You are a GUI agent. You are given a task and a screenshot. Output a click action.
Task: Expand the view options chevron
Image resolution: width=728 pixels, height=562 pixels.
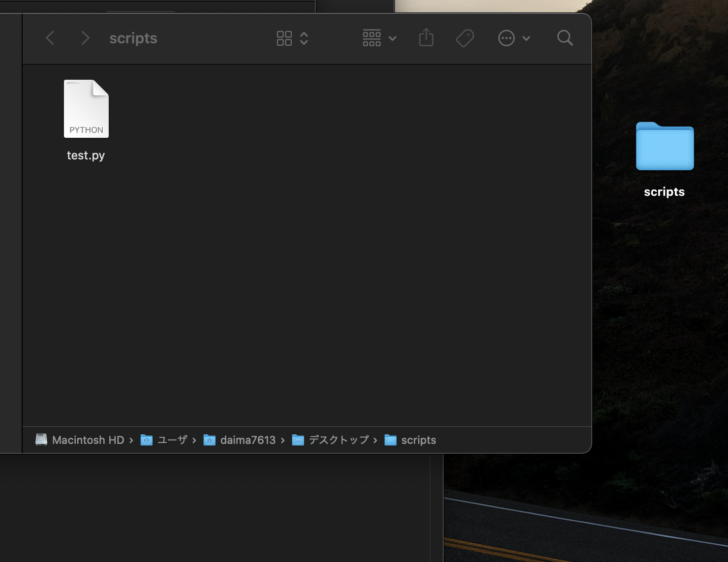[304, 38]
